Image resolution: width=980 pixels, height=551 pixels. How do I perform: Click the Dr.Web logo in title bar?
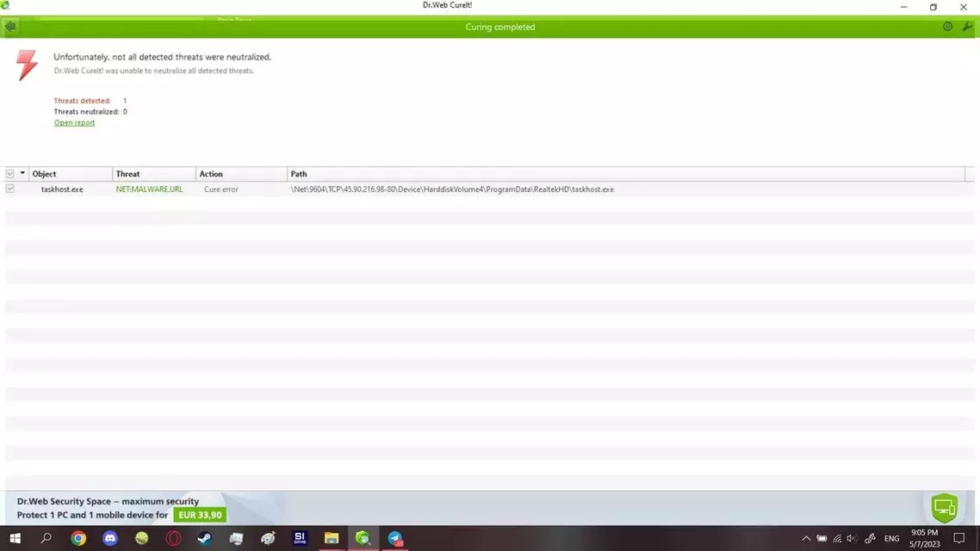(x=5, y=5)
